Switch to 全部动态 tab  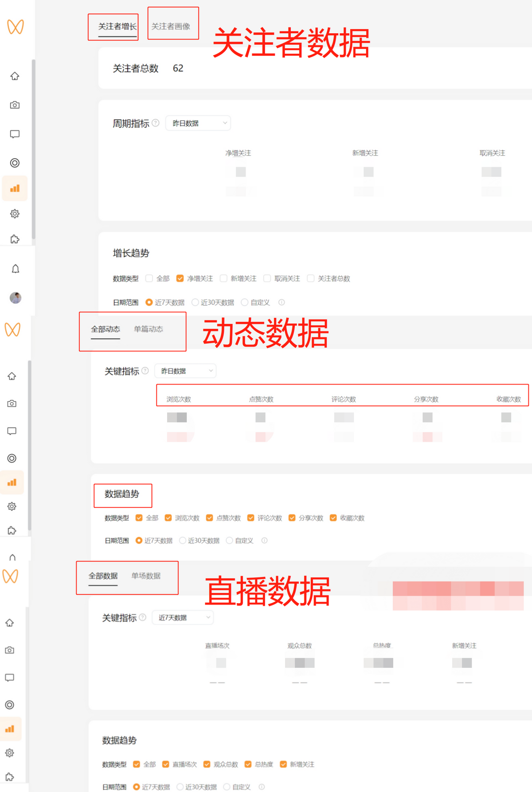pos(106,329)
